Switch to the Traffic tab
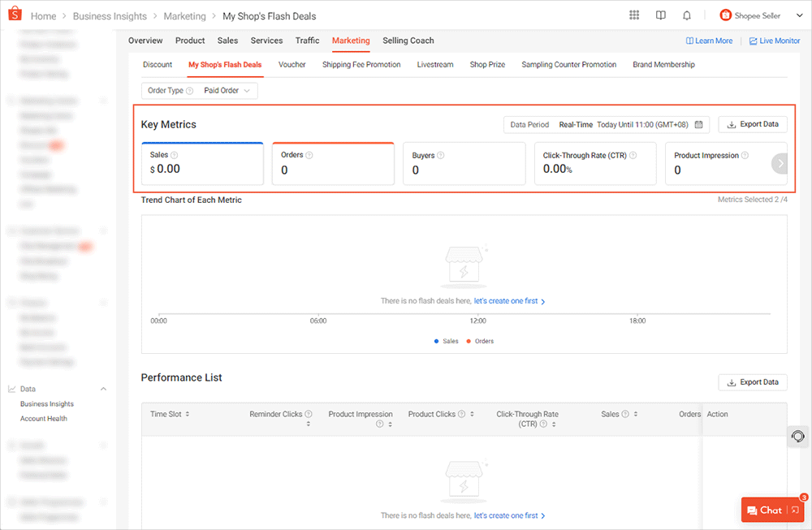Image resolution: width=812 pixels, height=530 pixels. coord(308,41)
